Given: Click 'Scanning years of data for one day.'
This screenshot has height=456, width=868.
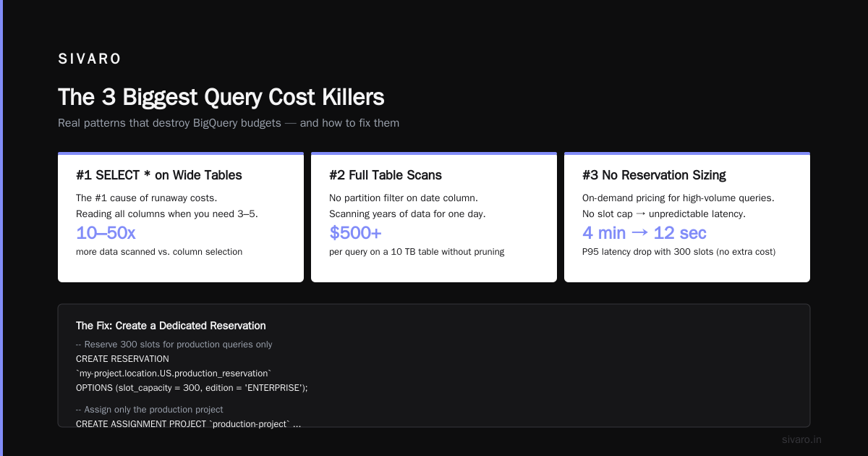Looking at the screenshot, I should pos(407,214).
